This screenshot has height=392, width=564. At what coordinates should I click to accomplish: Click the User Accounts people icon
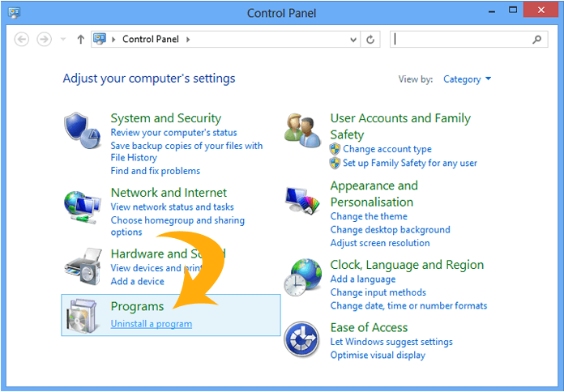303,130
